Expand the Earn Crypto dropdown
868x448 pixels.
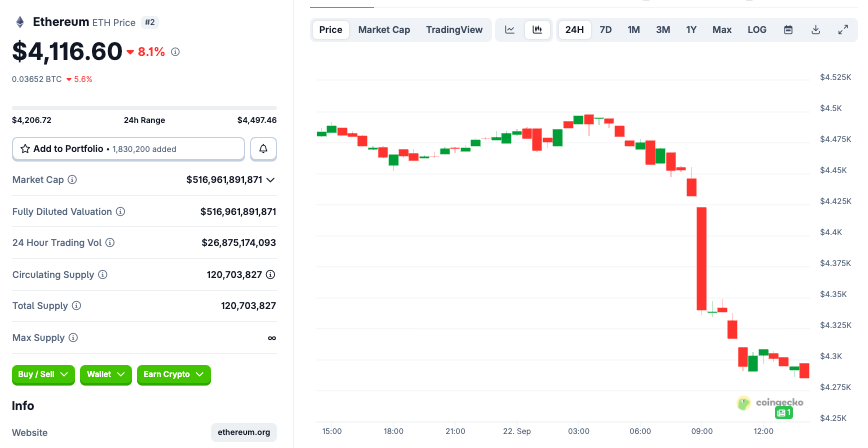[x=174, y=374]
